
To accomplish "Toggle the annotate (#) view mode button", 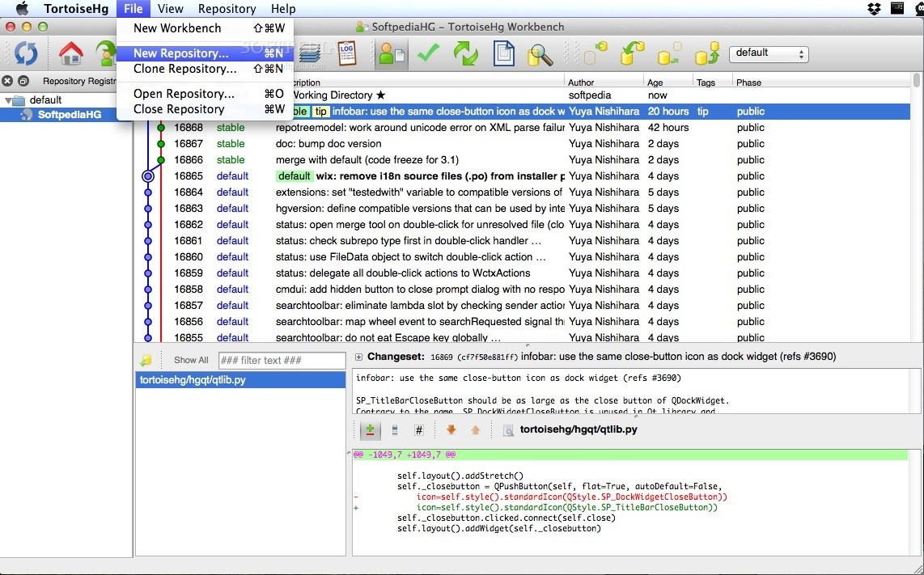I will [419, 431].
